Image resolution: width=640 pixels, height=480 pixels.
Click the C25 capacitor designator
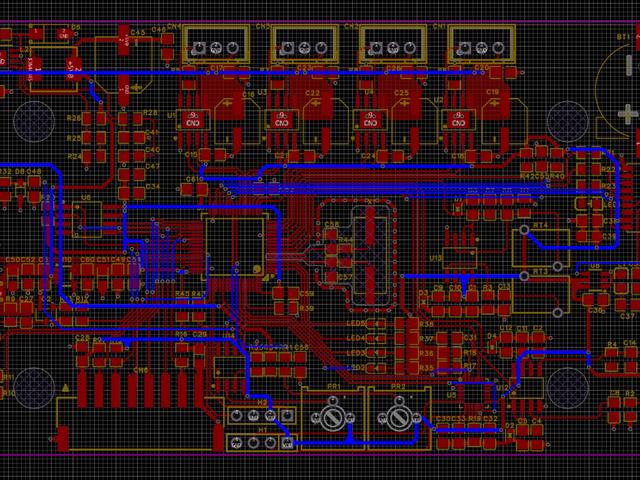pos(401,93)
